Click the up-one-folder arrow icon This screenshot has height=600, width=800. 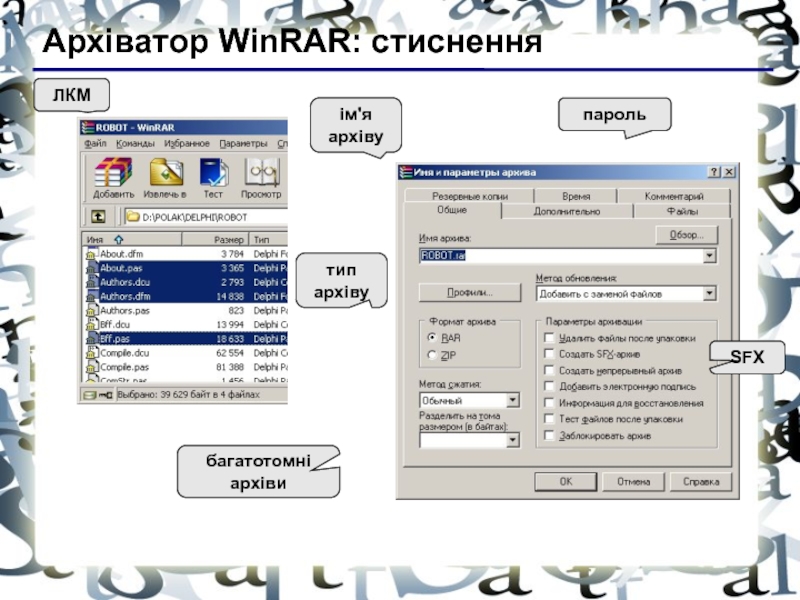click(x=98, y=216)
